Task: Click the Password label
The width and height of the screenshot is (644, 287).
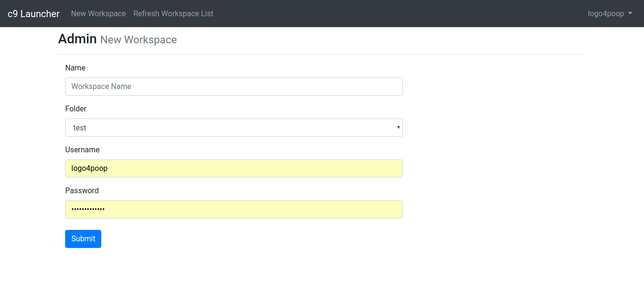Action: [x=82, y=190]
